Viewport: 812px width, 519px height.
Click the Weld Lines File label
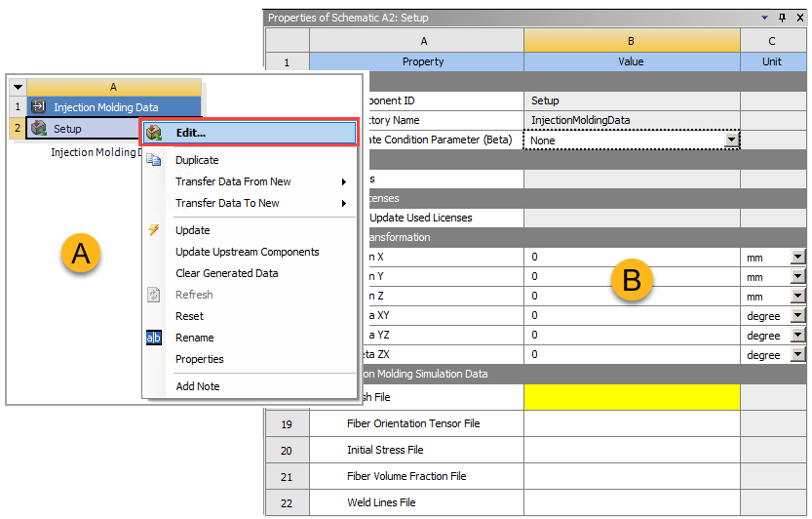[x=381, y=502]
